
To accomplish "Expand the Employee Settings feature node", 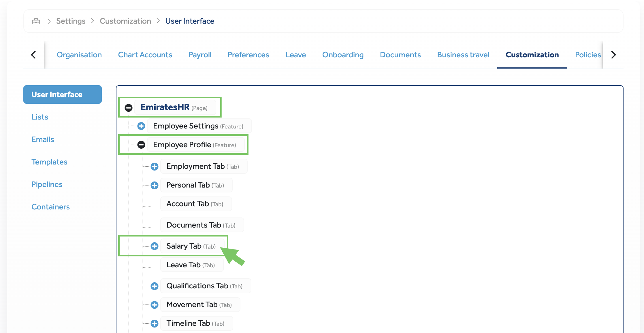I will point(141,126).
